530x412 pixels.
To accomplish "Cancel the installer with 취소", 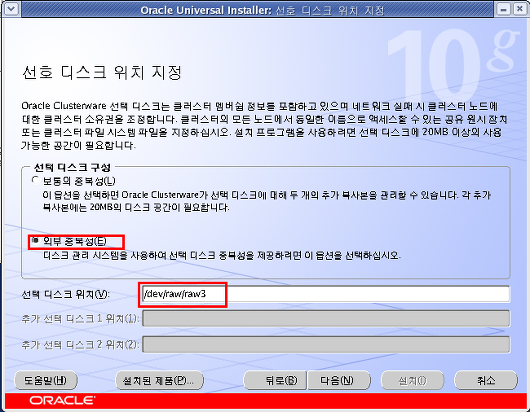I will click(x=486, y=381).
